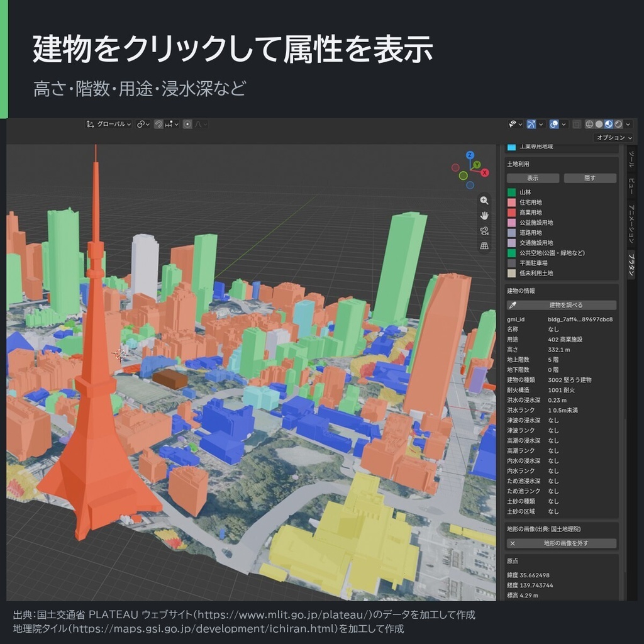
Task: Toggle proportional editing circle icon
Action: 187,124
